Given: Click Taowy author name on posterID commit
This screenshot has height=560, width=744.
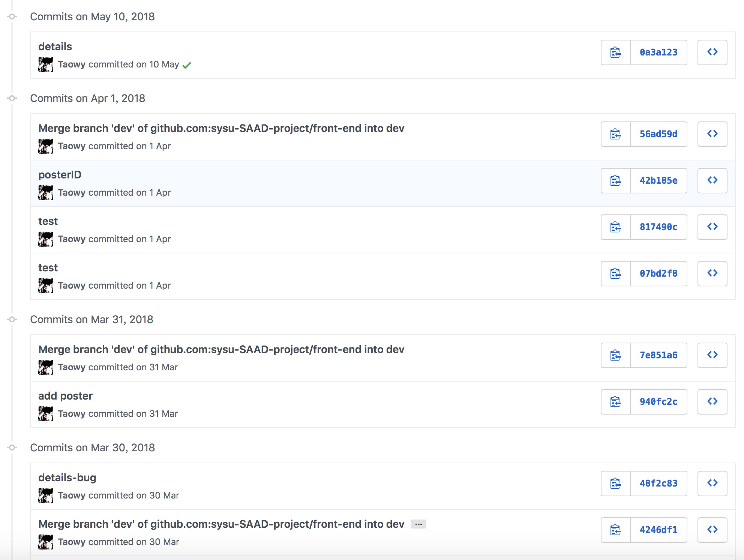Looking at the screenshot, I should point(72,193).
